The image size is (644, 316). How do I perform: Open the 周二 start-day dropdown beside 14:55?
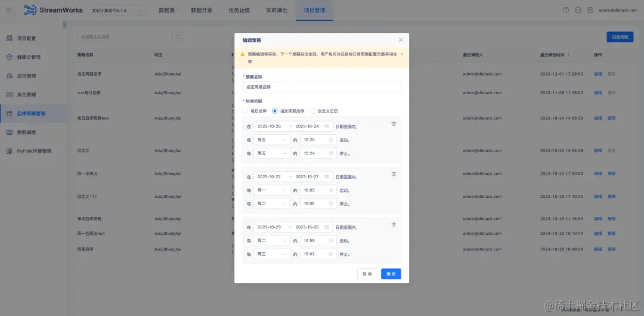pyautogui.click(x=272, y=241)
